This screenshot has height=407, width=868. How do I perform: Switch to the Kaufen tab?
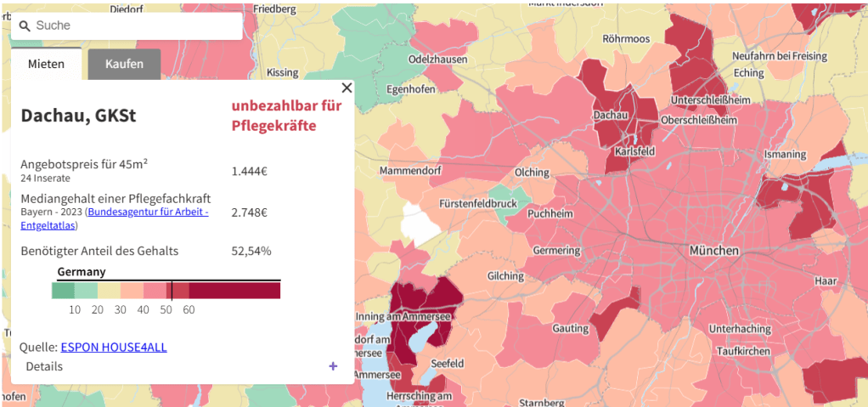coord(124,64)
